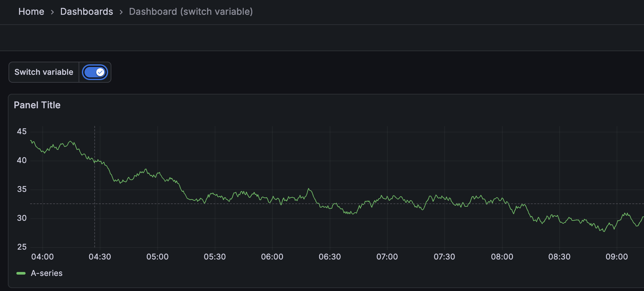Click the green A-series legend color swatch
Screen dimensions: 644x291
point(21,273)
